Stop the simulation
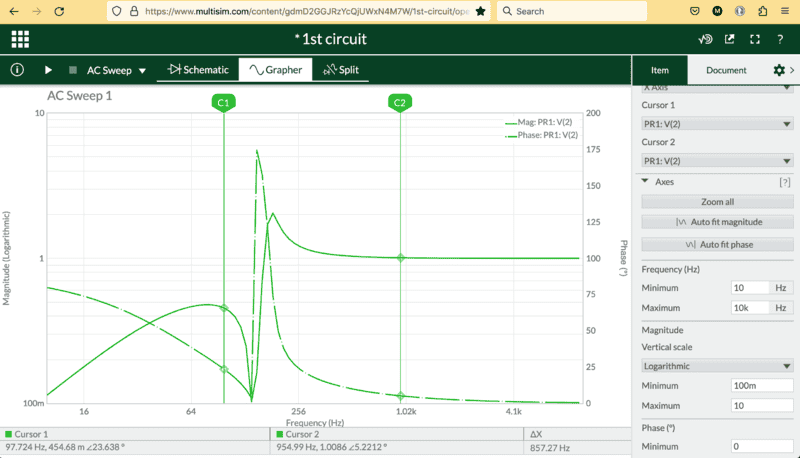 click(x=72, y=70)
